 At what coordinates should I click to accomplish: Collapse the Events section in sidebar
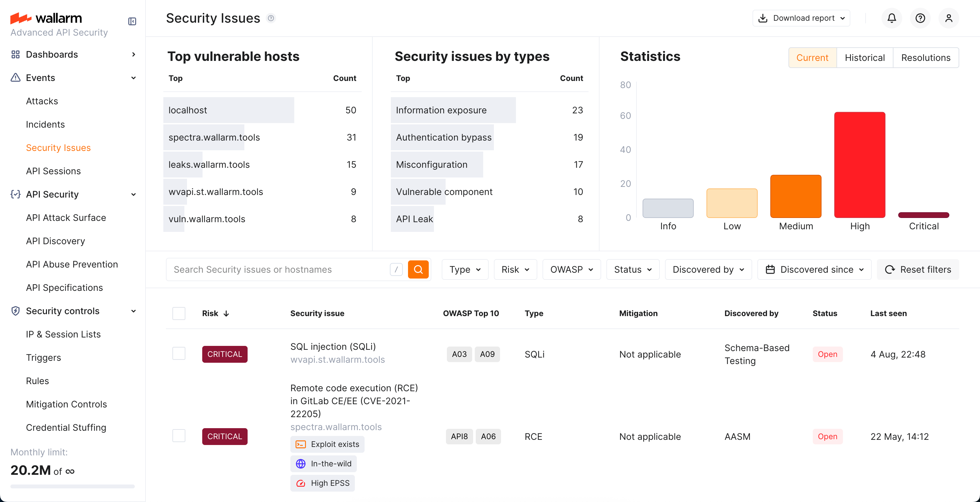pos(133,78)
